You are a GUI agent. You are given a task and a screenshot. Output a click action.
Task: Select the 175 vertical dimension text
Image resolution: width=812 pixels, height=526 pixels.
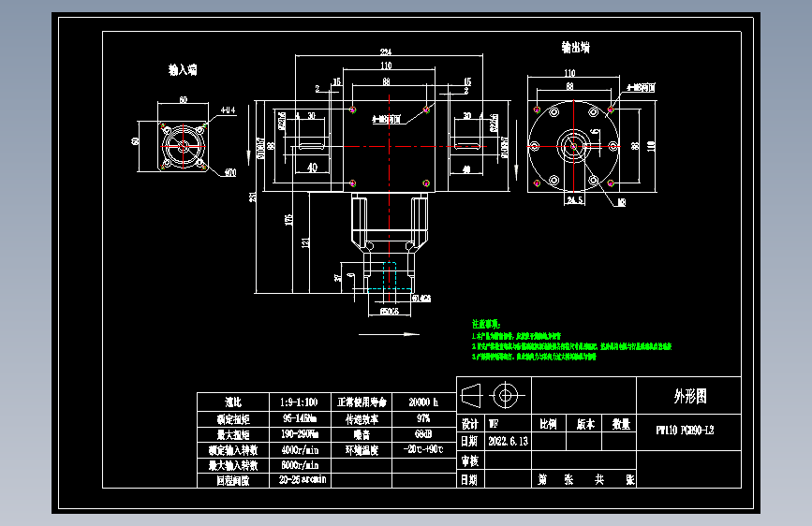288,220
